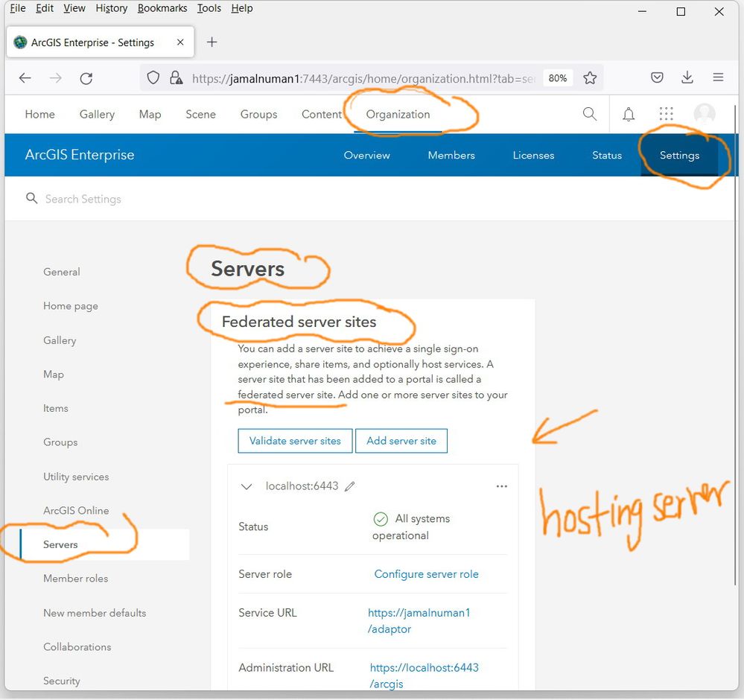Switch to the Members tab
This screenshot has height=700, width=744.
[451, 155]
